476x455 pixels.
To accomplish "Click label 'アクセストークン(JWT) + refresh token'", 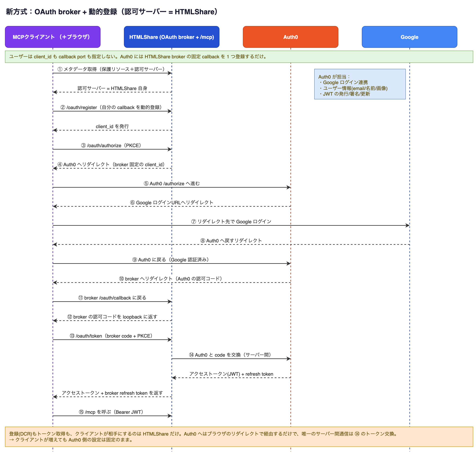I will click(231, 374).
